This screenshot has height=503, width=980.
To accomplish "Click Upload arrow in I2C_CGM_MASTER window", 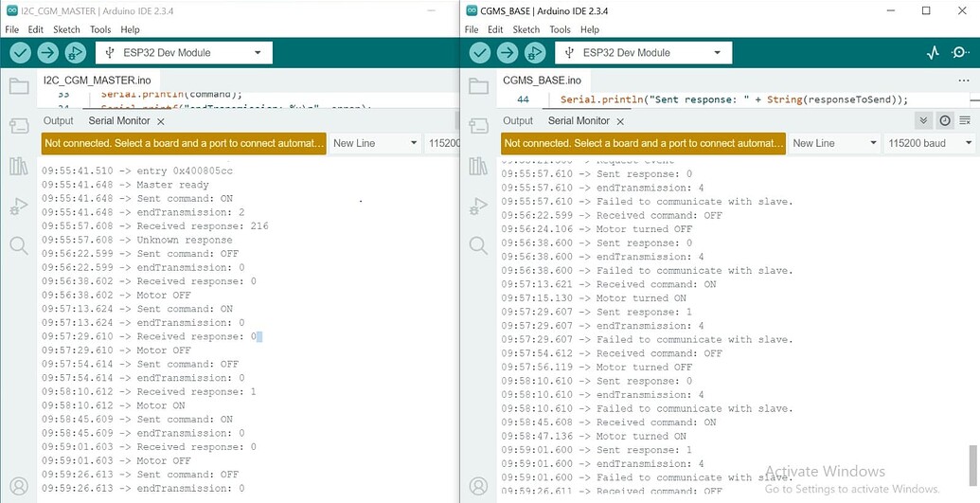I will coord(48,52).
